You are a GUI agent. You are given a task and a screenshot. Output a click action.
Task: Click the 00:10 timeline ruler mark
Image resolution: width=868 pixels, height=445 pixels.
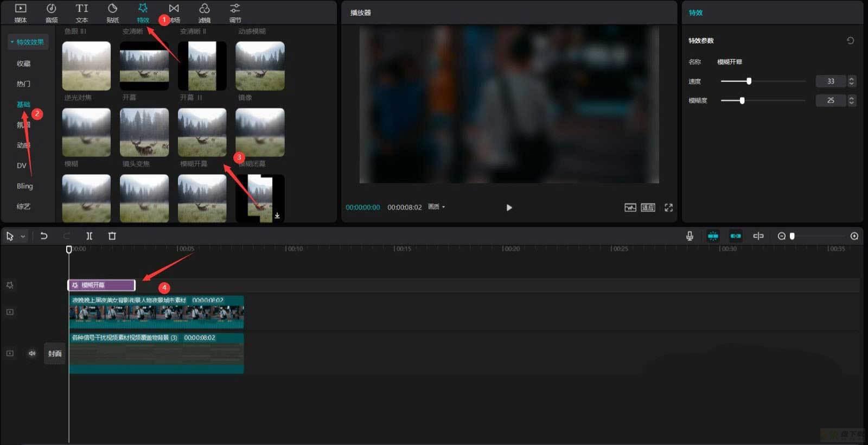[295, 249]
